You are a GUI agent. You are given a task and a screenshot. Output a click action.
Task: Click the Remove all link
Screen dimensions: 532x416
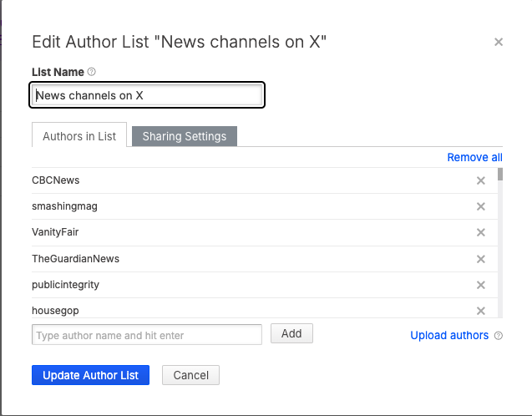pyautogui.click(x=474, y=157)
